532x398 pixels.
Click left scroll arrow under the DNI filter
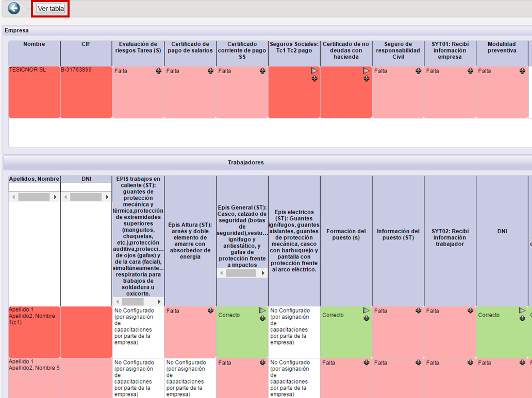coord(65,197)
